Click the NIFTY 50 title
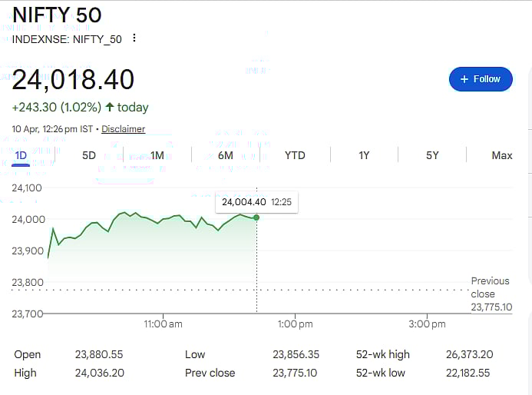Viewport: 532px width, 395px height. point(57,15)
